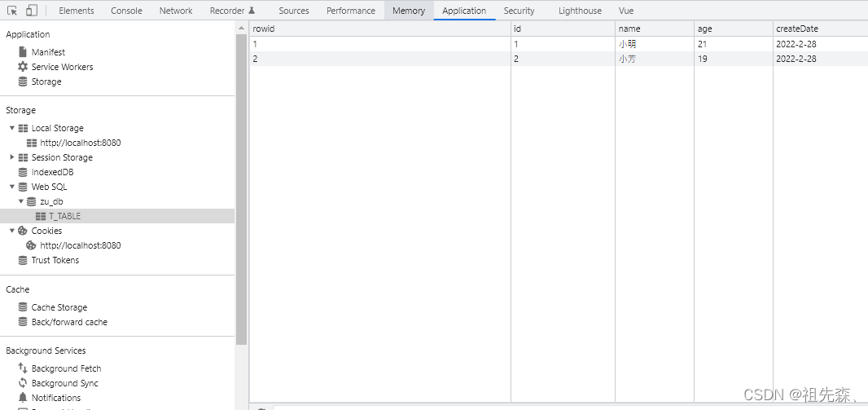868x410 pixels.
Task: Select Back/forward cache entry
Action: click(69, 322)
